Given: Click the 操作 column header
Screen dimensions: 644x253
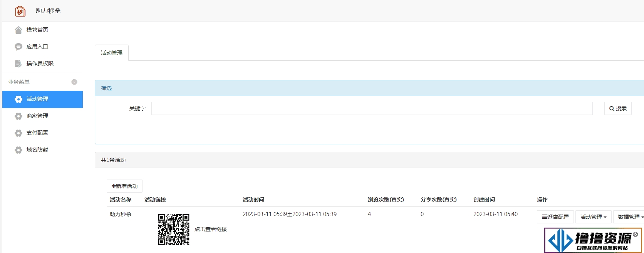Looking at the screenshot, I should click(542, 200).
